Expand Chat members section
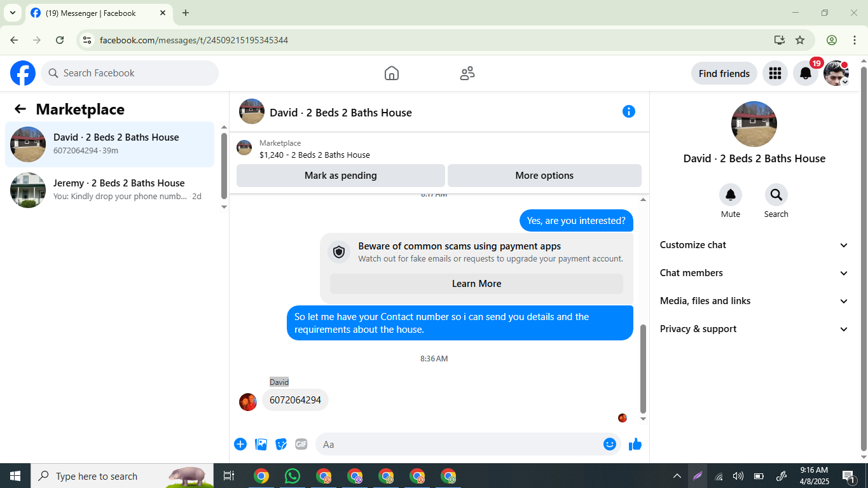This screenshot has height=488, width=868. point(754,273)
